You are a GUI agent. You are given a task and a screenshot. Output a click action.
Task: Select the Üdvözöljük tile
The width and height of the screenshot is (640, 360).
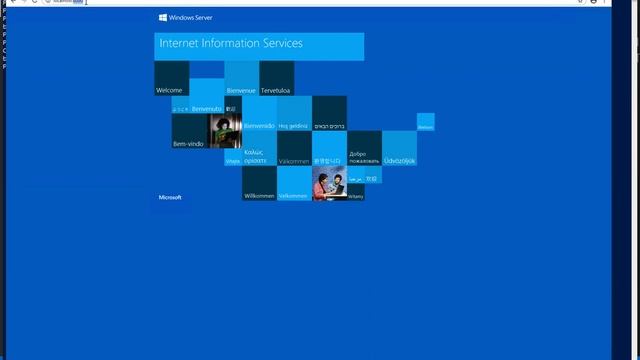pos(400,148)
